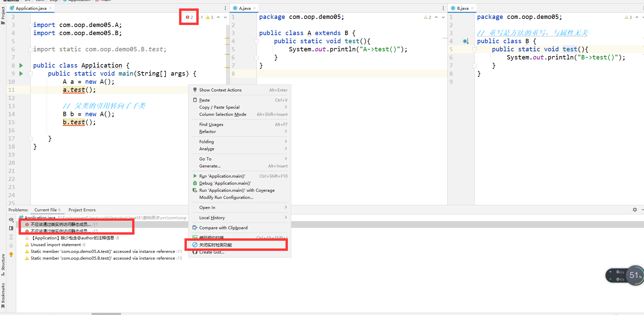Viewport: 644px width, 315px height.
Task: Open tab options menu for A.java pane
Action: coord(443,8)
